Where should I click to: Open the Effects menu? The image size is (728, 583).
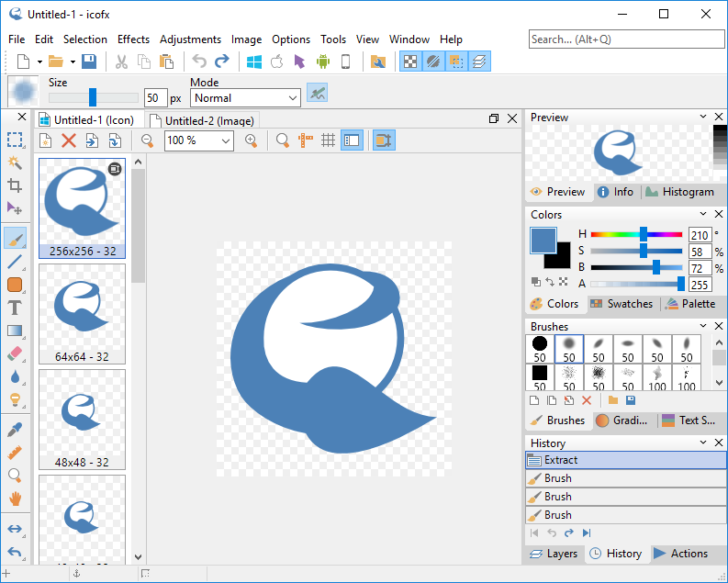(x=133, y=39)
